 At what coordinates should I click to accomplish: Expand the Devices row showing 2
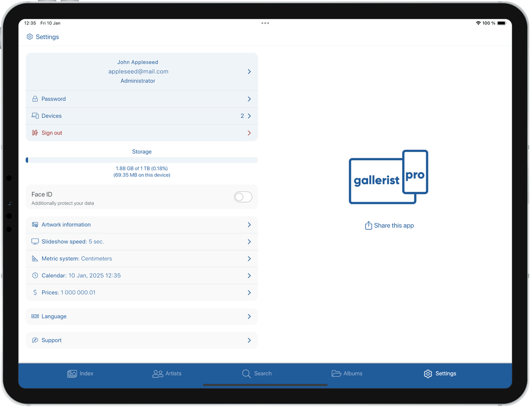click(x=142, y=116)
